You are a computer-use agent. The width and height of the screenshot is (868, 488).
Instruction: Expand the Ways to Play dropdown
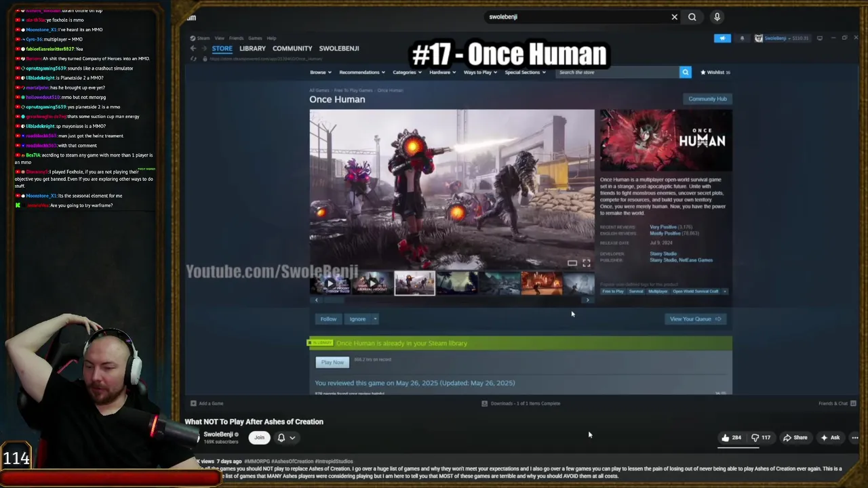coord(480,73)
